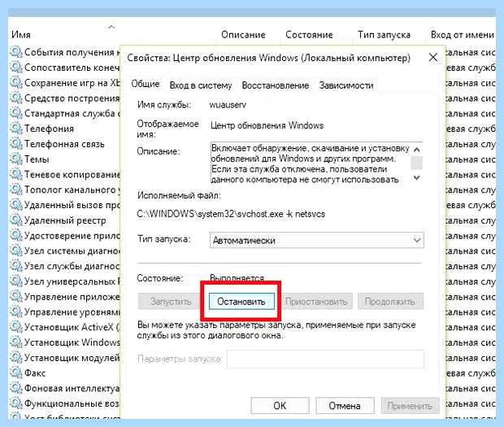Close the Свойства properties dialog
Image resolution: width=504 pixels, height=427 pixels.
[433, 58]
